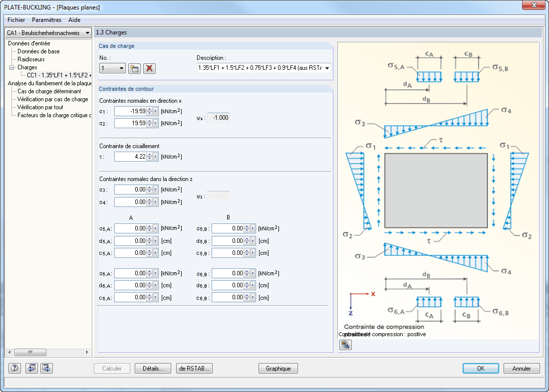Open the Fichier menu
Image resolution: width=549 pixels, height=392 pixels.
coord(16,20)
